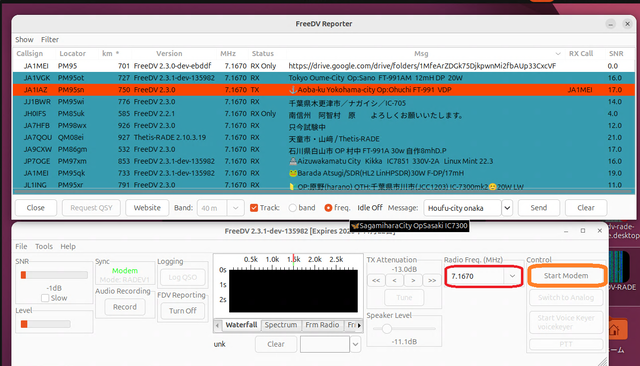Viewport: 640px width, 366px height.
Task: Click the Close button in Reporter
Action: click(36, 208)
